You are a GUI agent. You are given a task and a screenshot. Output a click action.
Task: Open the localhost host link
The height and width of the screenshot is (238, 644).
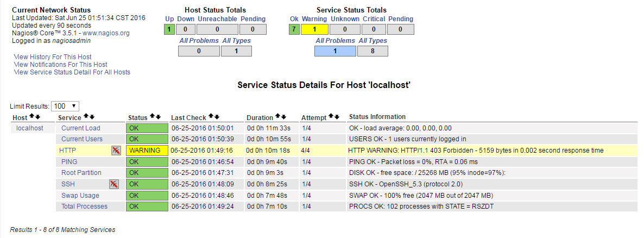(29, 128)
